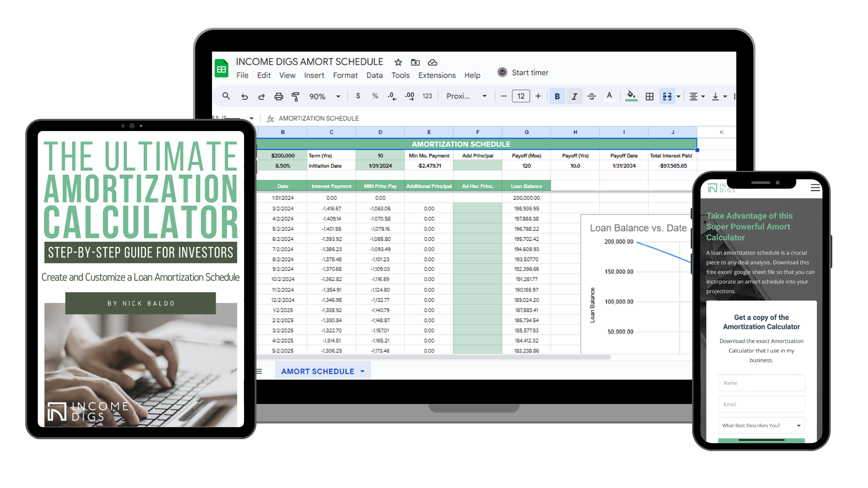868x488 pixels.
Task: Toggle italic formatting
Action: tap(574, 96)
